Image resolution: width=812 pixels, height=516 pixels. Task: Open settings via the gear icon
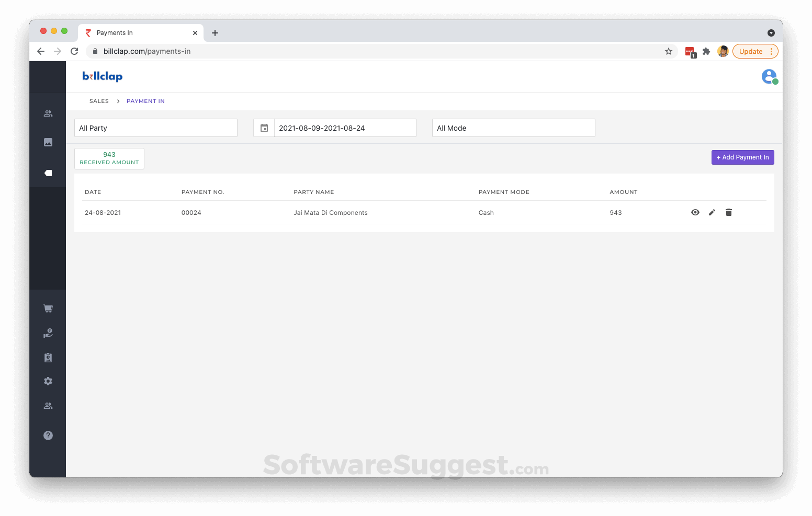48,381
